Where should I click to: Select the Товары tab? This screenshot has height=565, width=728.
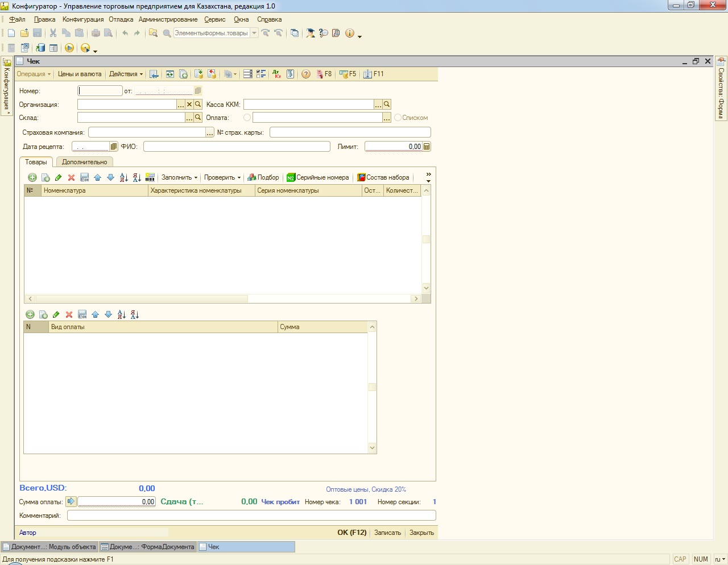pos(36,162)
